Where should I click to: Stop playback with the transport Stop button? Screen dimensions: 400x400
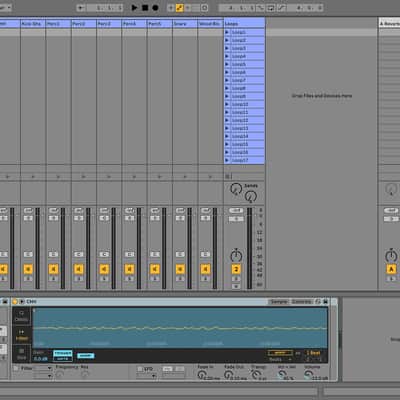click(x=145, y=7)
